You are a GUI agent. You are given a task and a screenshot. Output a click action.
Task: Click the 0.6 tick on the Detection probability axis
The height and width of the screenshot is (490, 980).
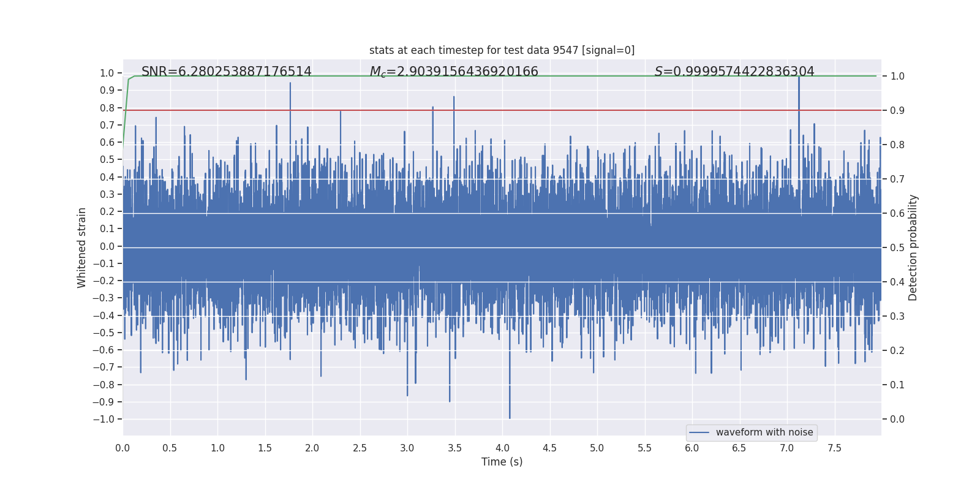tap(897, 214)
